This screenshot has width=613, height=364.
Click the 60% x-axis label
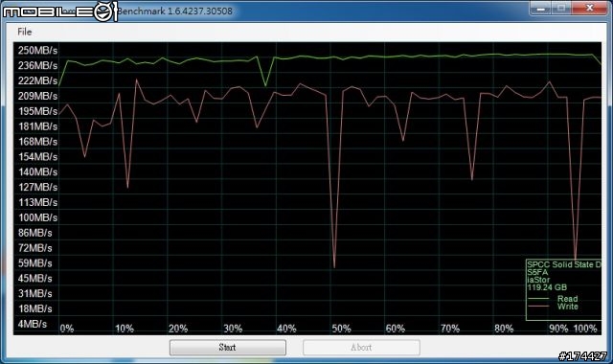[x=396, y=329]
